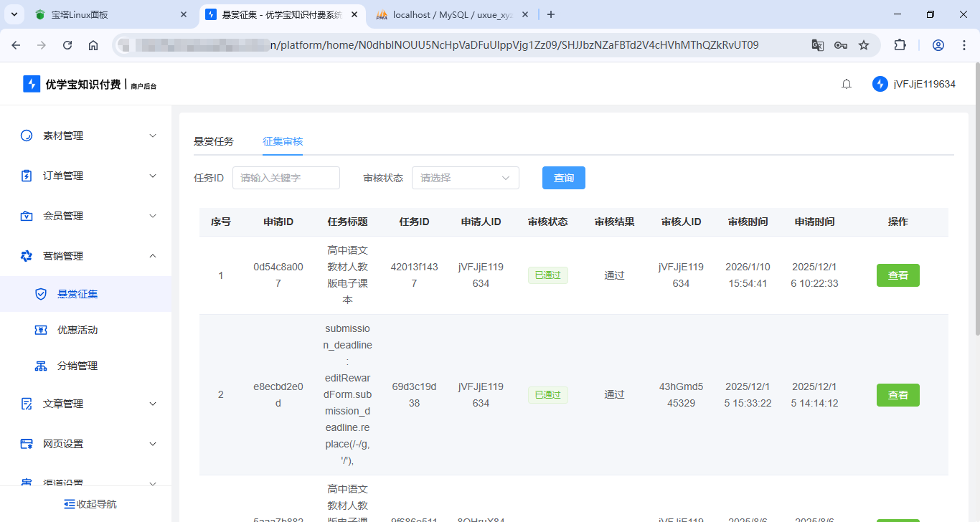Click the 文章管理 sidebar icon
Image resolution: width=980 pixels, height=522 pixels.
pyautogui.click(x=27, y=404)
